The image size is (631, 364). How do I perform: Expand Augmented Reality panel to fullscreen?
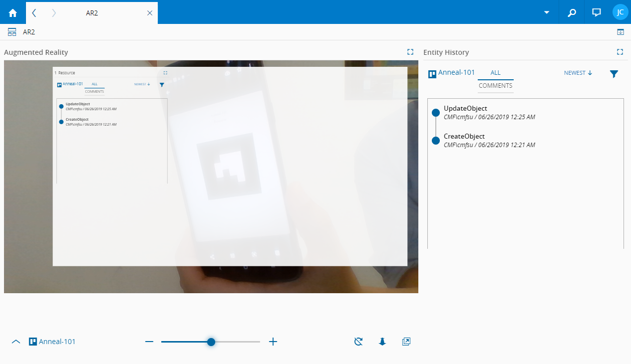pos(410,52)
